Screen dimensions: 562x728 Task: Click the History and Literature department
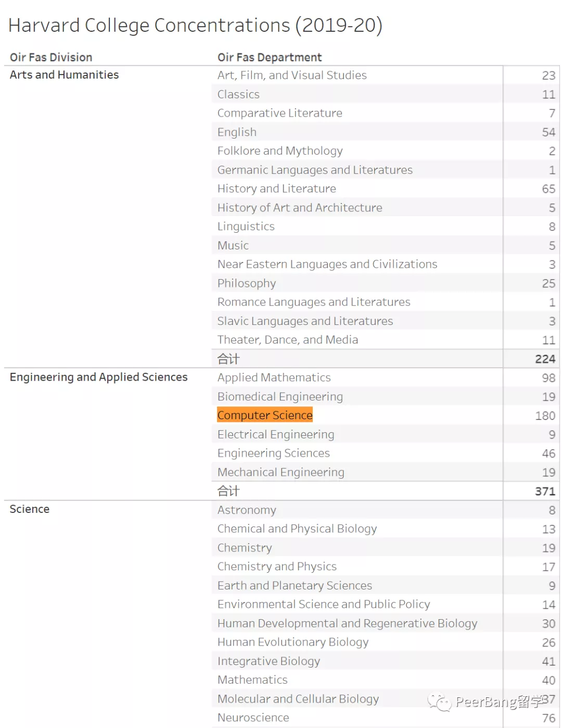[276, 189]
